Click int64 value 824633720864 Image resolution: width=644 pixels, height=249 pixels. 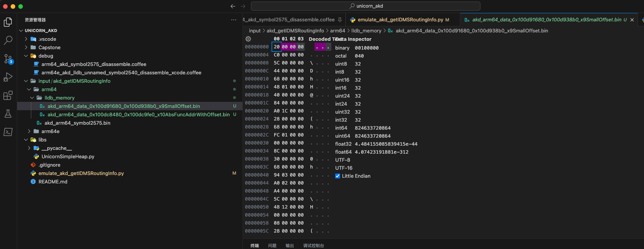pos(373,128)
